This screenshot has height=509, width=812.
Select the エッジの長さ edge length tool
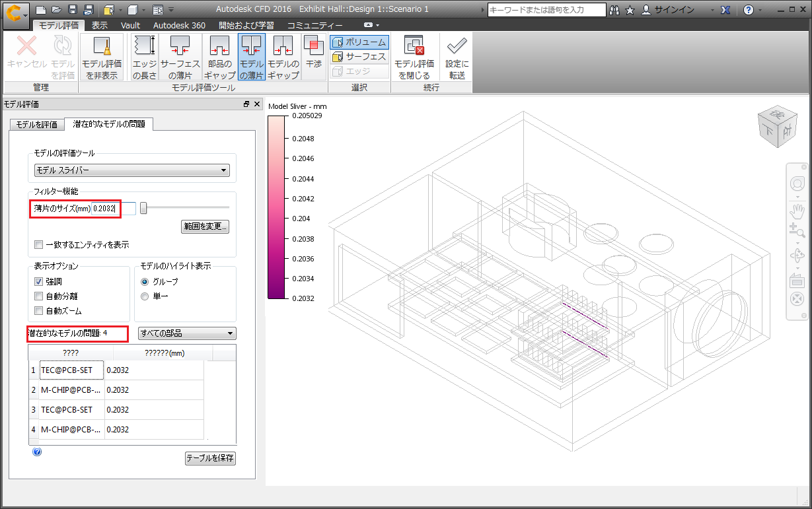pos(145,57)
